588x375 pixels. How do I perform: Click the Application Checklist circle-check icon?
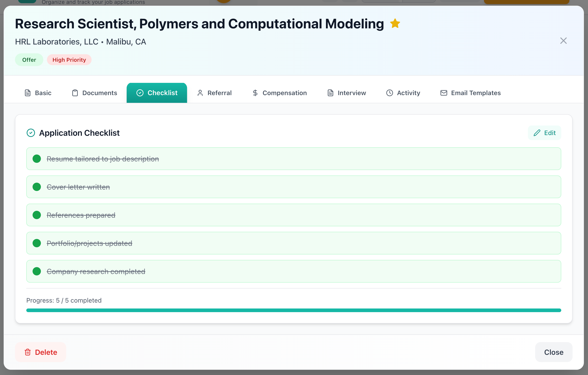pos(31,133)
